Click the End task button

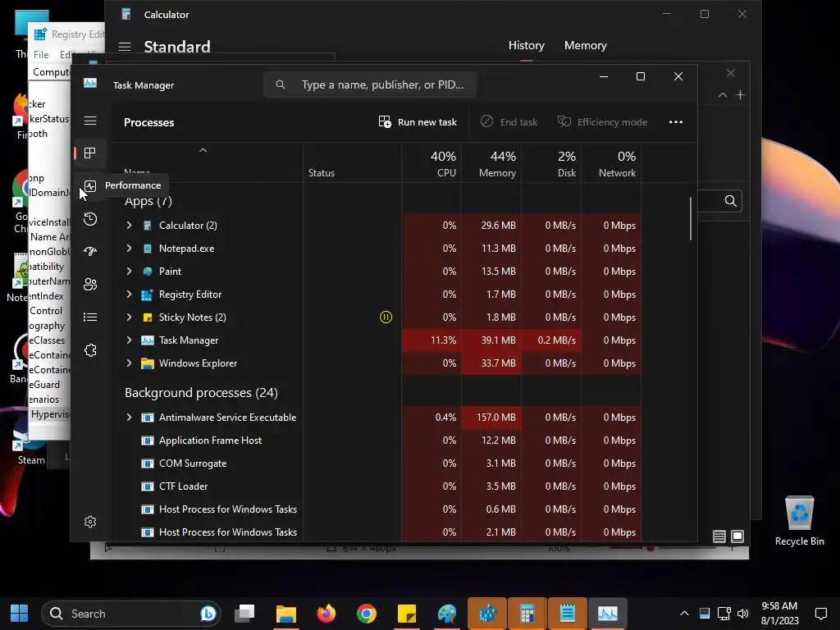[509, 122]
